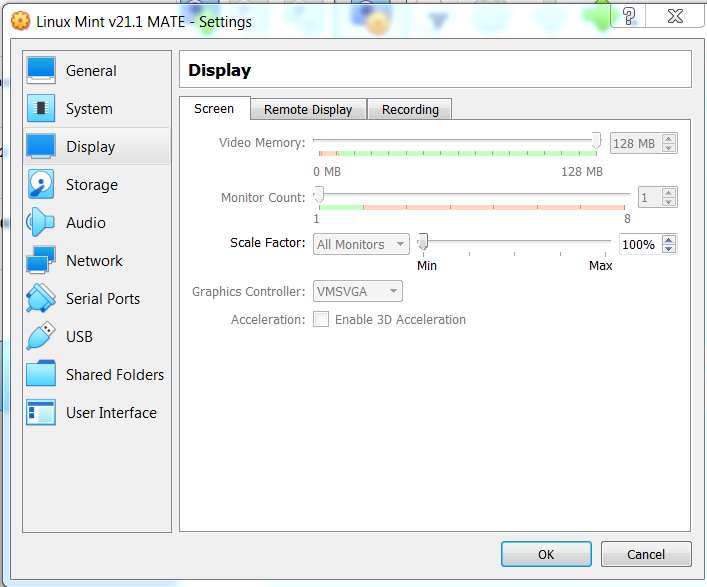Select the User Interface label in sidebar
The image size is (707, 587).
pos(111,413)
